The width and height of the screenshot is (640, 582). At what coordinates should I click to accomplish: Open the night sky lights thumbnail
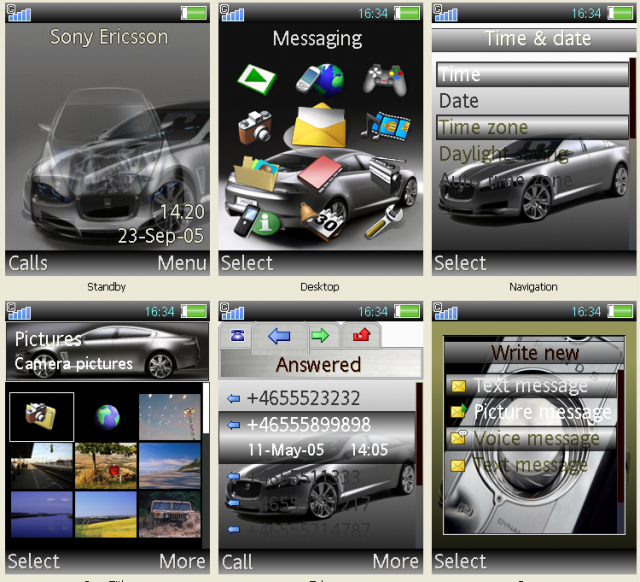click(x=170, y=417)
